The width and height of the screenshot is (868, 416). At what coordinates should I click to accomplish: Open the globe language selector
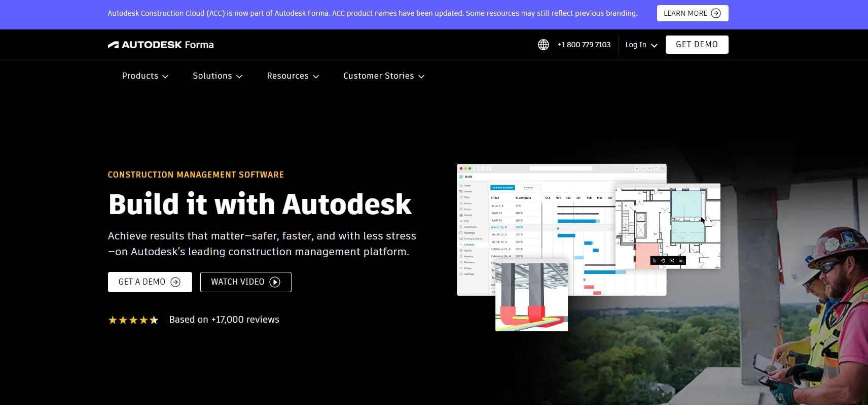pos(544,45)
